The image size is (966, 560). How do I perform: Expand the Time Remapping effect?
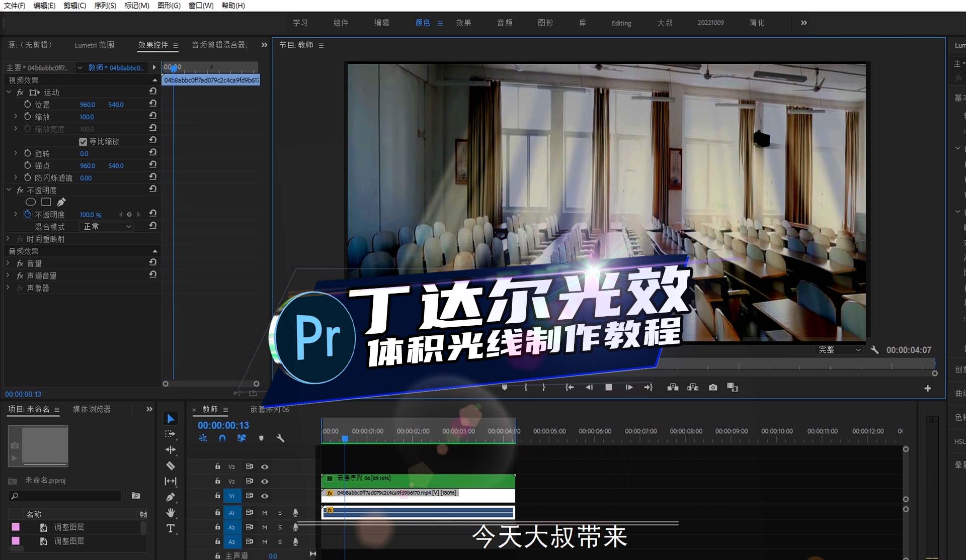click(8, 239)
